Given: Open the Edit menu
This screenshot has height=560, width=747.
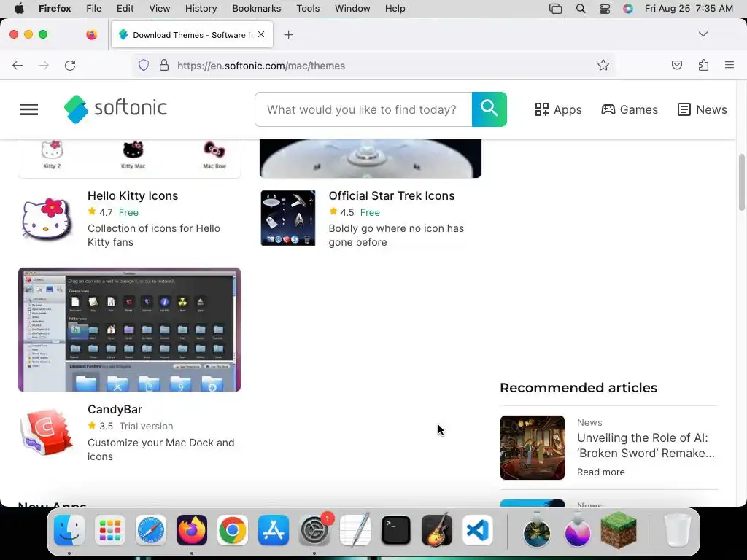Looking at the screenshot, I should point(125,9).
